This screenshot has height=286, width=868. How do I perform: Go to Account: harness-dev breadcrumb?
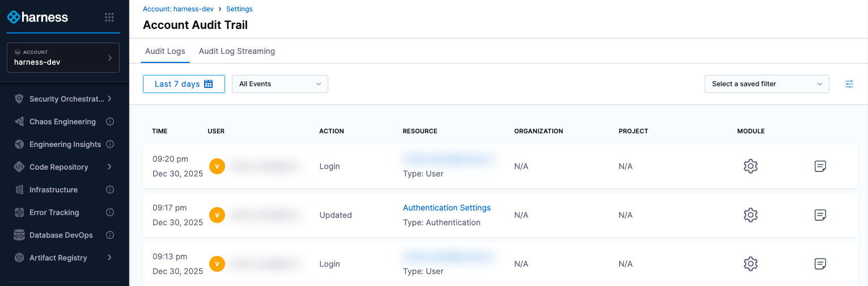click(178, 9)
